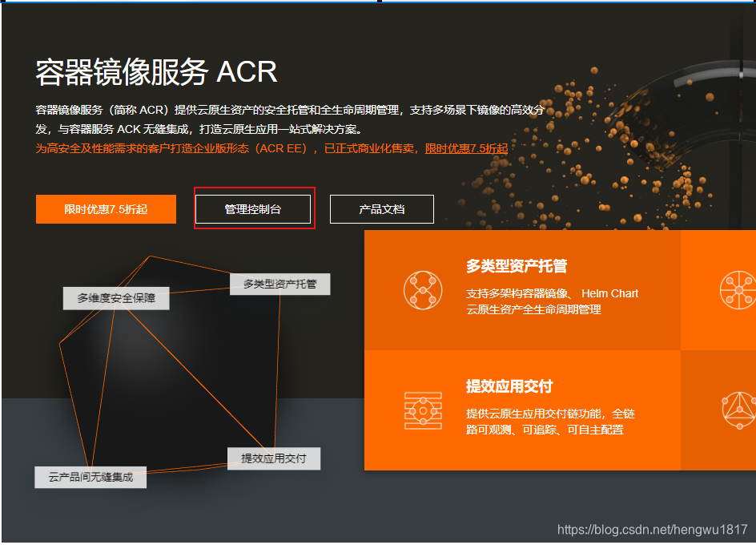
Task: Click the 容器镜像服务 ACR page title
Action: point(157,72)
